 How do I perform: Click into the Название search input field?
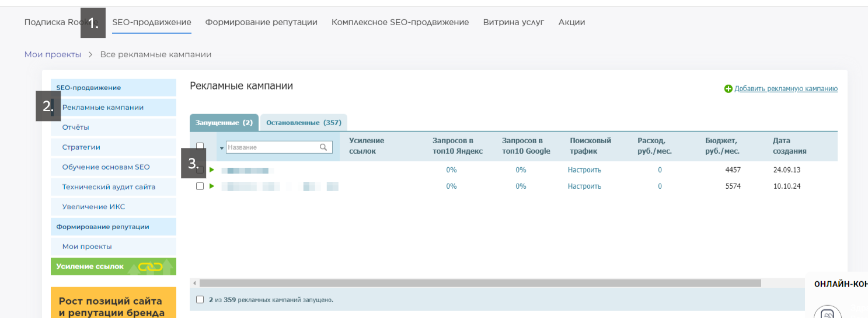(271, 147)
